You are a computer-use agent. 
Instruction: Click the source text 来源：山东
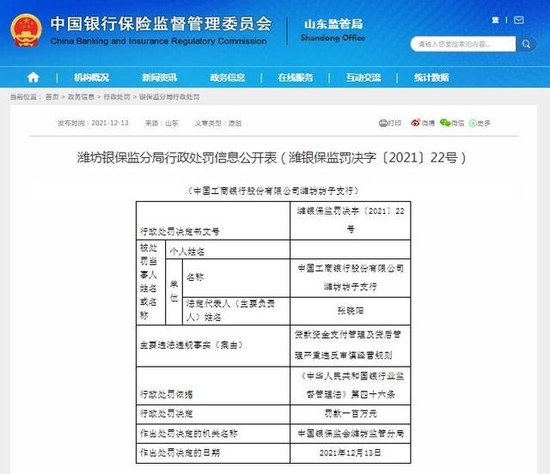[x=162, y=123]
